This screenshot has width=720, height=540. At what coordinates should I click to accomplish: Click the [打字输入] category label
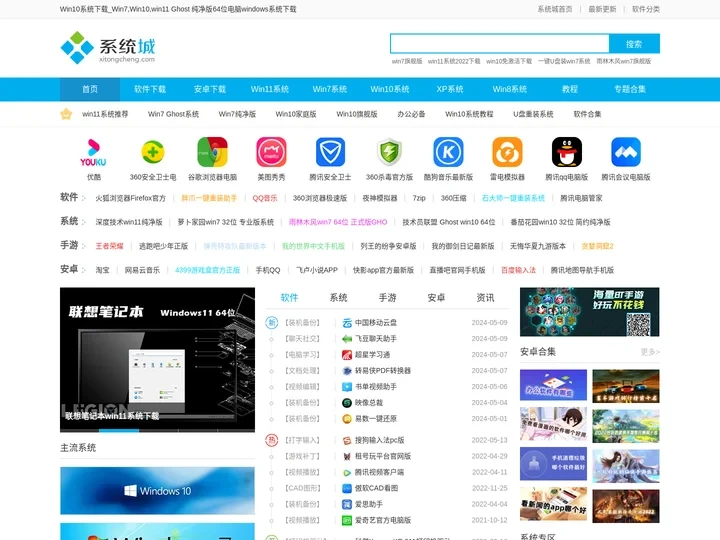tap(303, 440)
